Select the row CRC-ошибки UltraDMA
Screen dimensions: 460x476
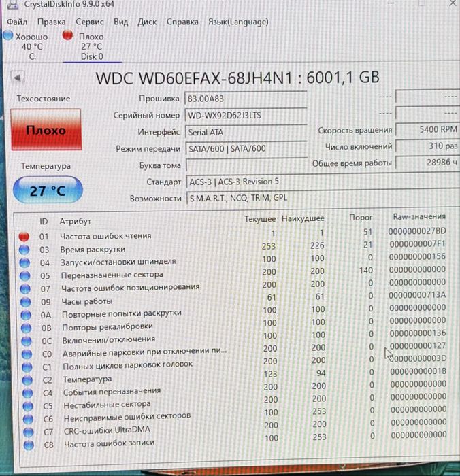click(x=236, y=428)
